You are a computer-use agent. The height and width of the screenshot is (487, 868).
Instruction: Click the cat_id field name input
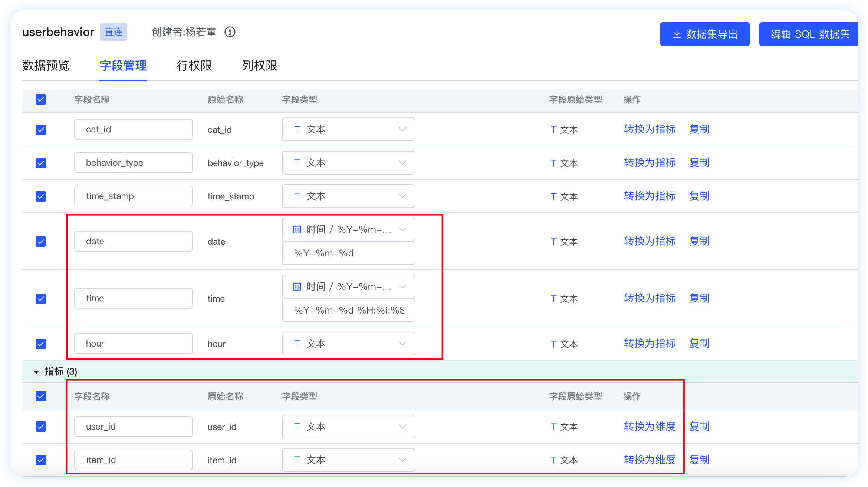coord(134,129)
